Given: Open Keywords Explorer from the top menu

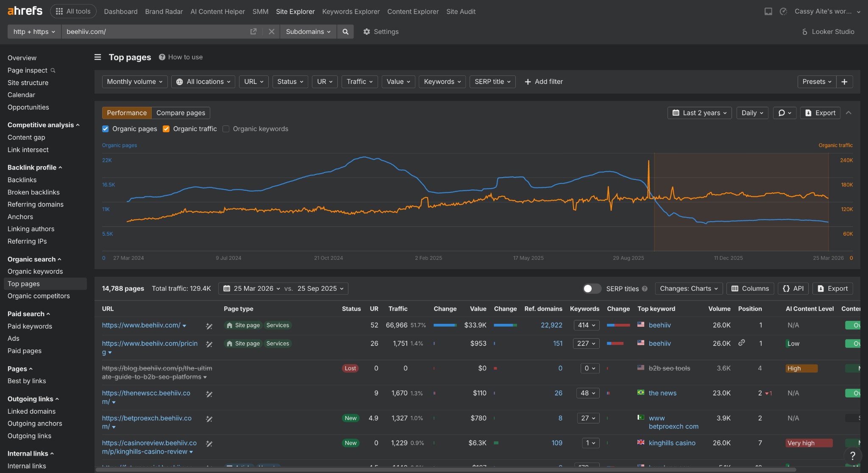Looking at the screenshot, I should pyautogui.click(x=351, y=11).
